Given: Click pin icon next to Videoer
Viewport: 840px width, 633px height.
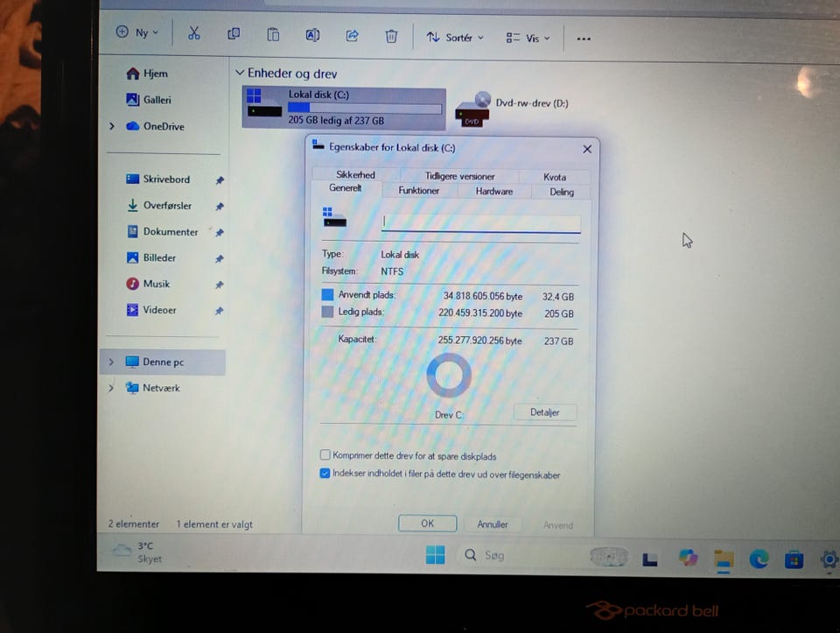Looking at the screenshot, I should click(x=219, y=311).
